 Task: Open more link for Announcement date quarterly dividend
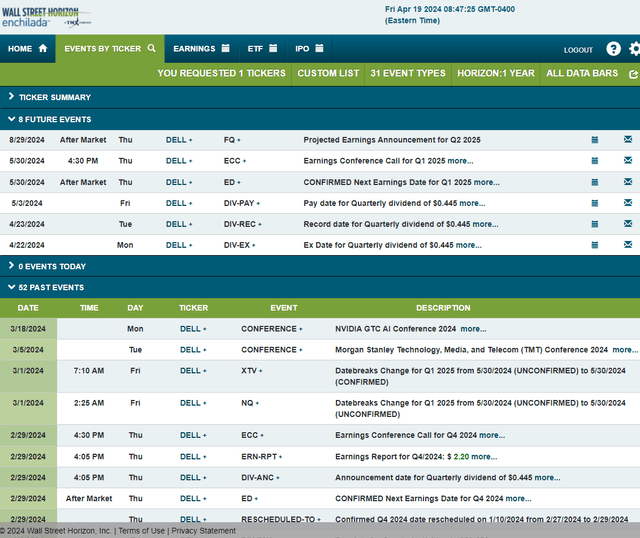(547, 478)
